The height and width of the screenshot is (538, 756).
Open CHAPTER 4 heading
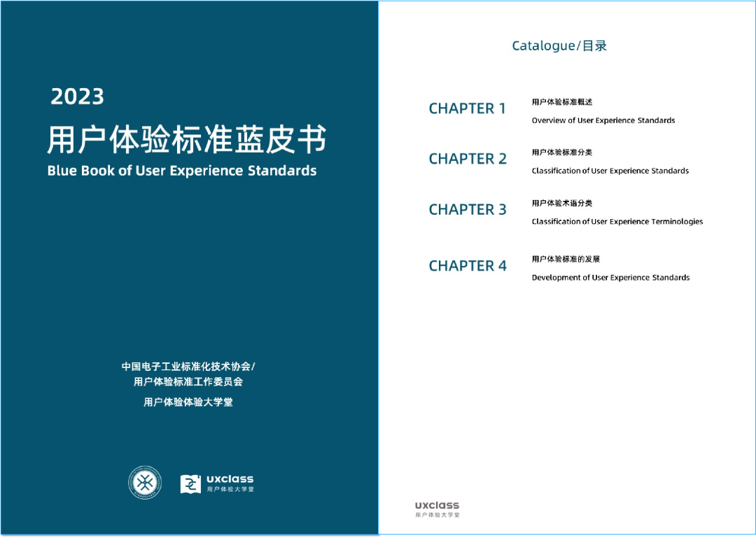point(468,266)
